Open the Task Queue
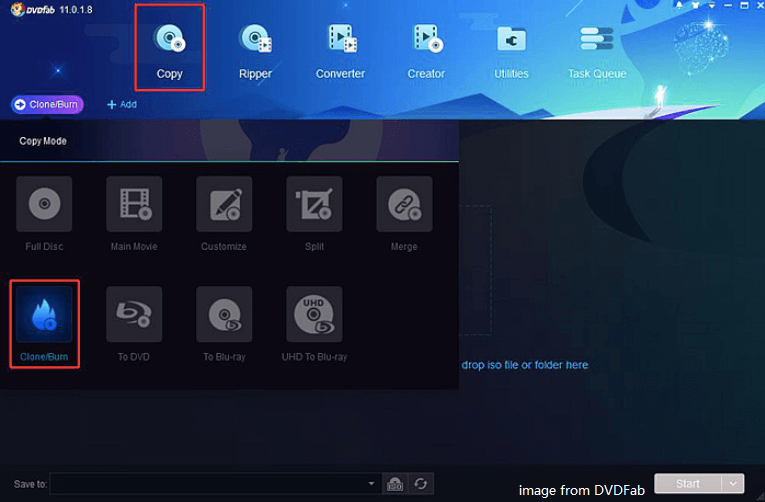Viewport: 765px width, 502px height. 597,51
